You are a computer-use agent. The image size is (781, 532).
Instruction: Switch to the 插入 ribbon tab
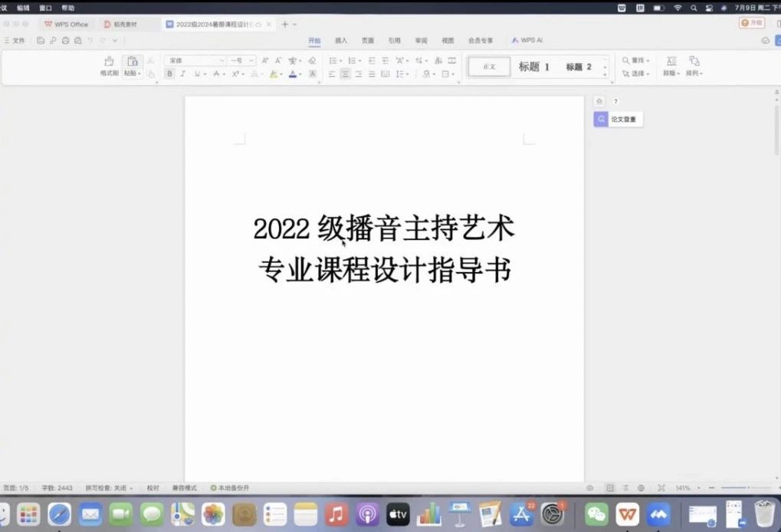tap(341, 41)
